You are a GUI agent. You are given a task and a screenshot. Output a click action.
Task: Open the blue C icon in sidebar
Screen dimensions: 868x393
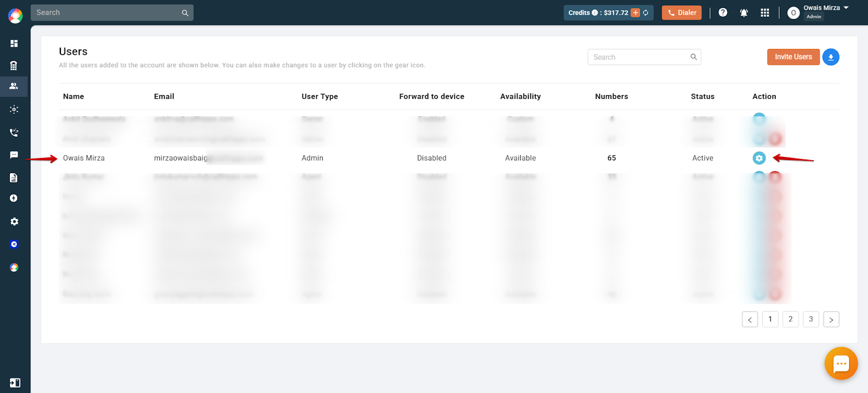14,244
